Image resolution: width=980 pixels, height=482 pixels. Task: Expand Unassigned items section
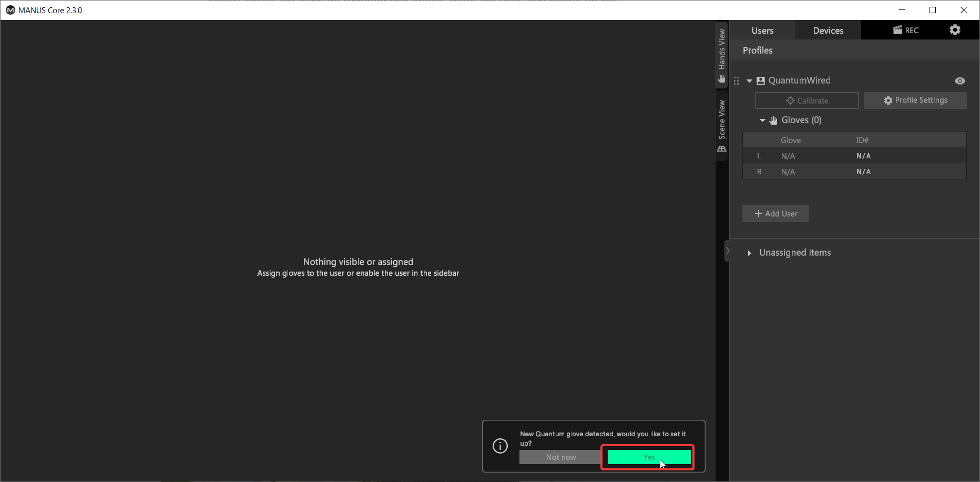pyautogui.click(x=749, y=253)
